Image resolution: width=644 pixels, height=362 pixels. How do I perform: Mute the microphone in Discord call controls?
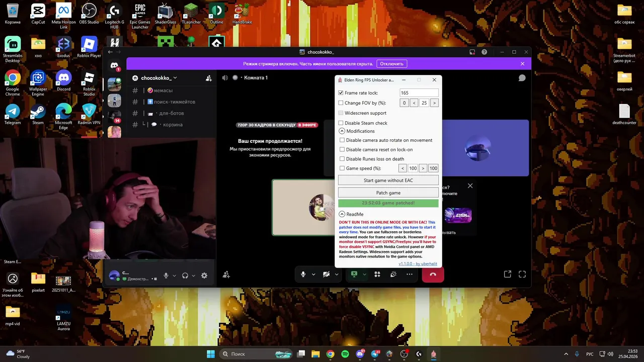pos(303,274)
